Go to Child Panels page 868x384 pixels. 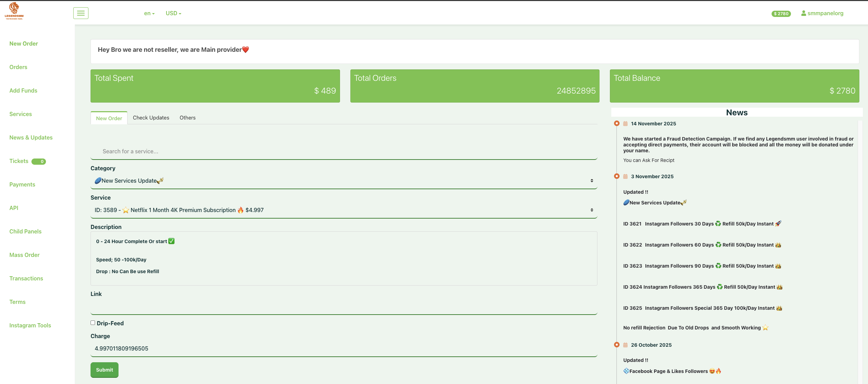[x=25, y=231]
